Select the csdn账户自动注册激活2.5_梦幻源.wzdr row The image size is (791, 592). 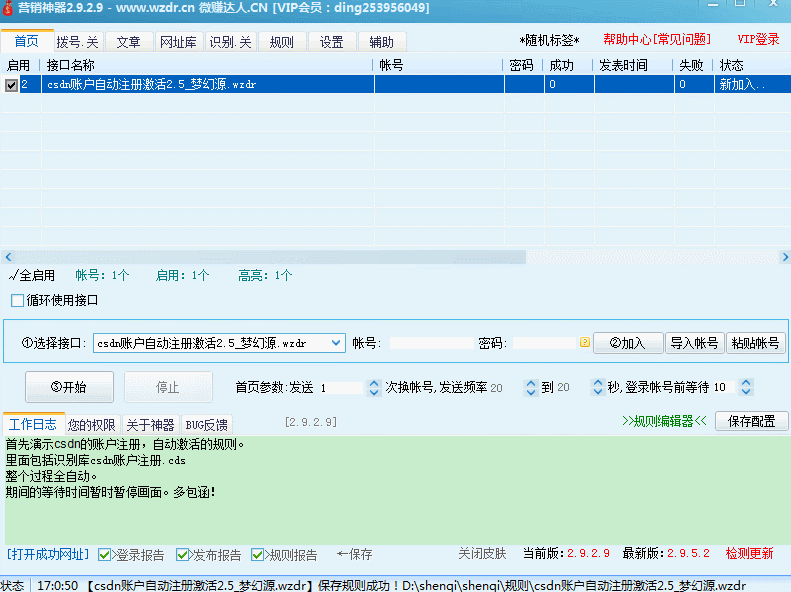pyautogui.click(x=396, y=84)
